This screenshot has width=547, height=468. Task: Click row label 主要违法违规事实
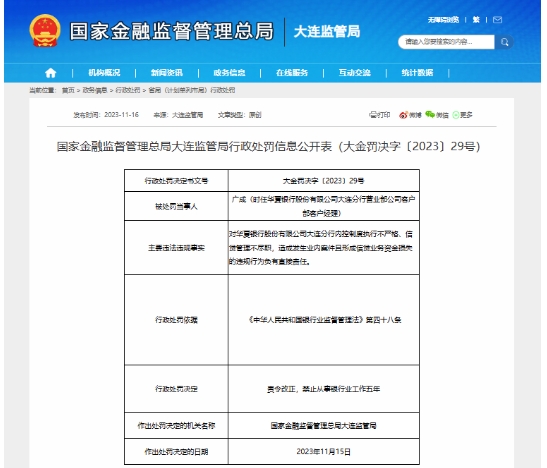click(x=177, y=248)
